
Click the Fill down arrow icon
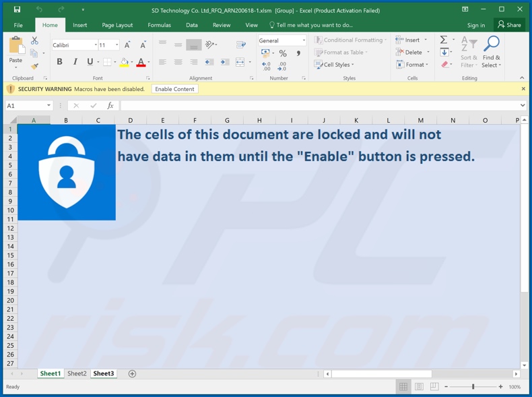(444, 52)
